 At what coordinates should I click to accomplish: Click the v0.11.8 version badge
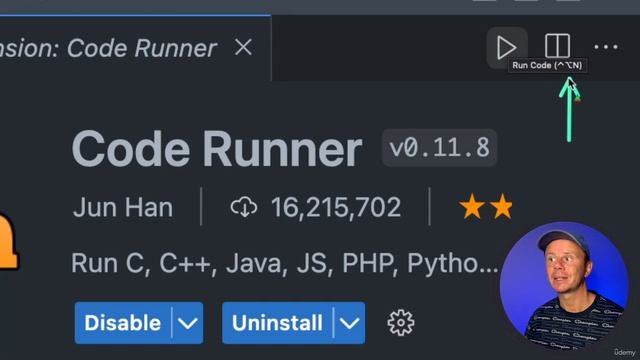point(439,147)
